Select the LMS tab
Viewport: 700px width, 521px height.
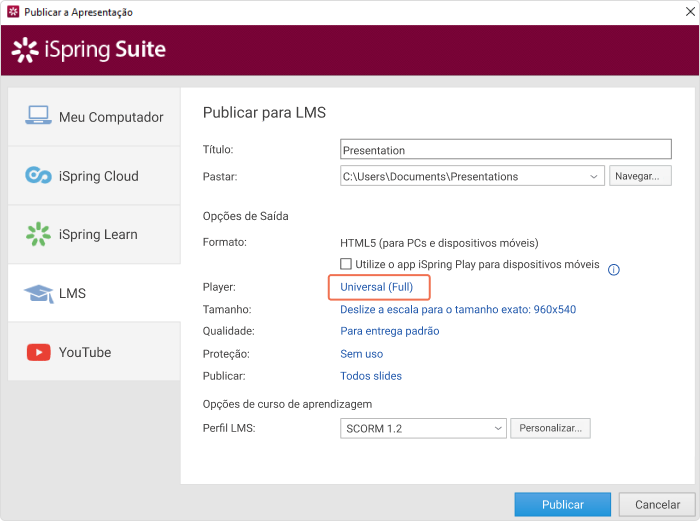94,293
